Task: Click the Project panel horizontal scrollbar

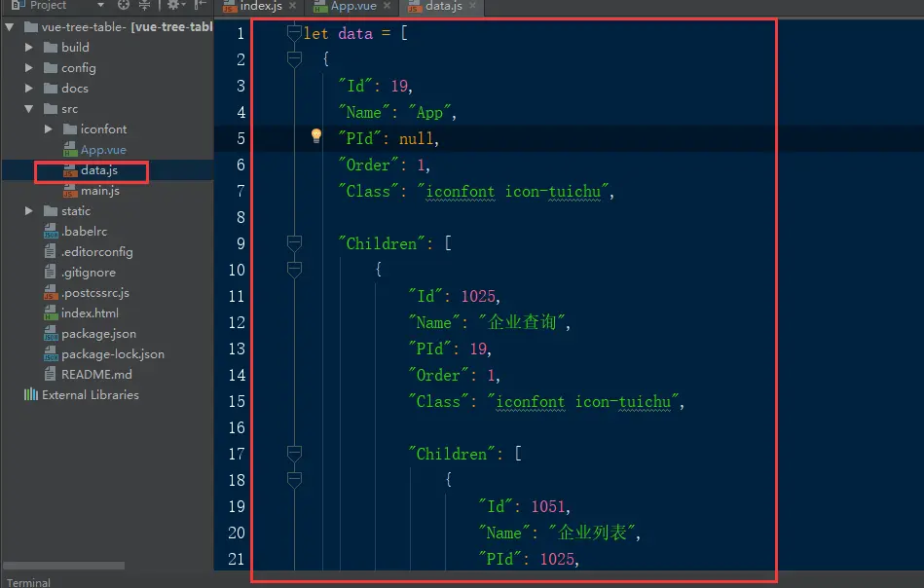Action: click(x=63, y=566)
